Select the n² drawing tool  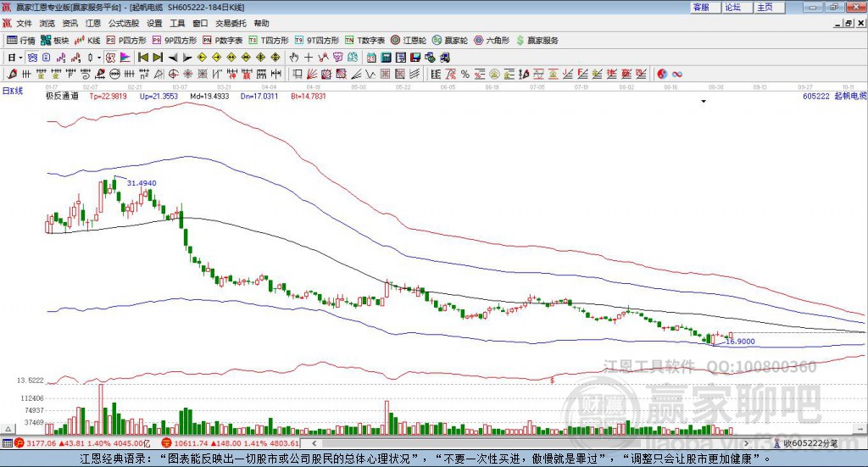(144, 74)
